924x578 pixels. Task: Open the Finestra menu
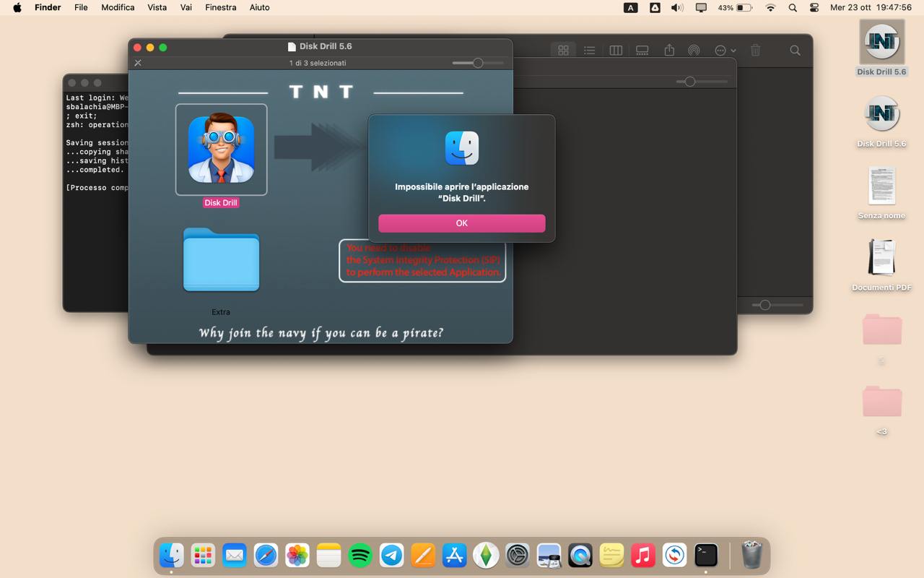pyautogui.click(x=221, y=7)
